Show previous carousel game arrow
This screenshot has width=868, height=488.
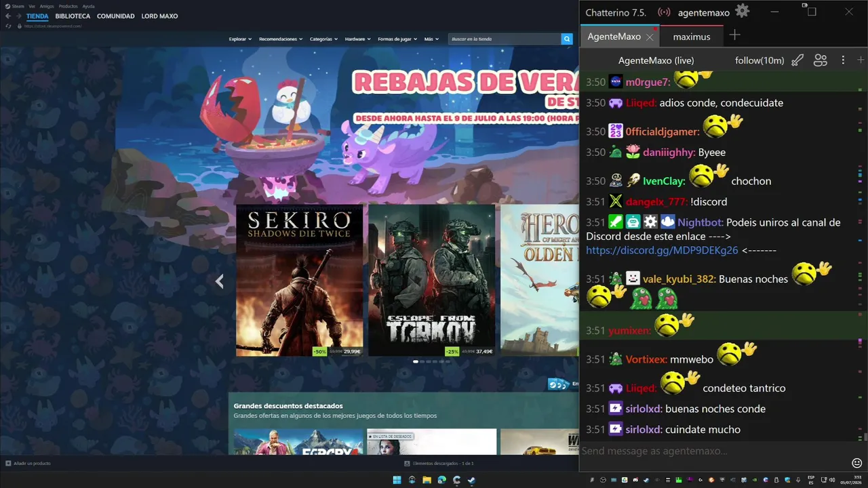click(219, 281)
